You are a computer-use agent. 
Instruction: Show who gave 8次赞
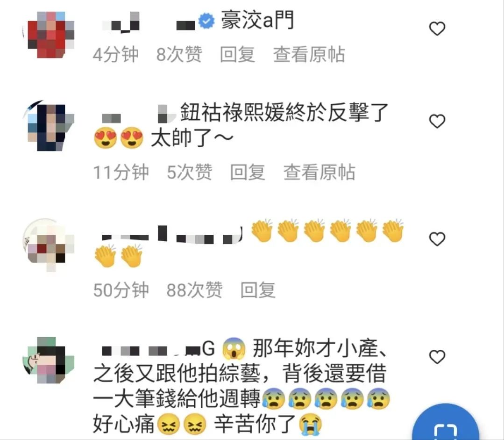tap(179, 54)
